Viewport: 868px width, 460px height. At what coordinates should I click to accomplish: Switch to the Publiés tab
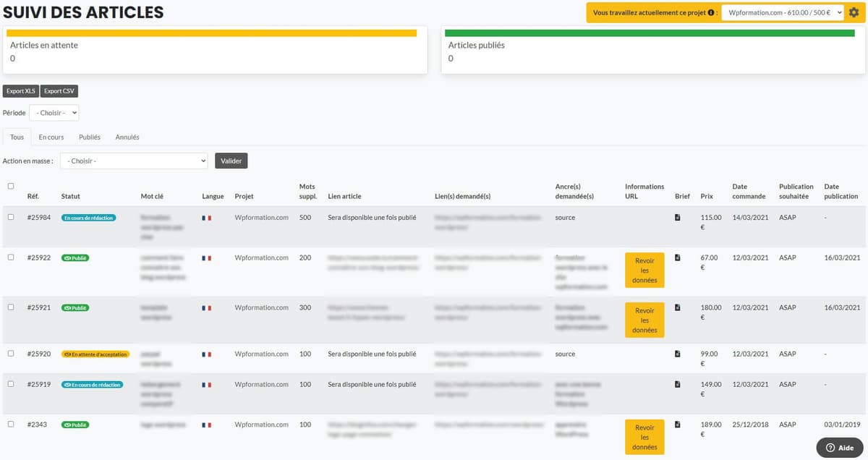point(90,137)
